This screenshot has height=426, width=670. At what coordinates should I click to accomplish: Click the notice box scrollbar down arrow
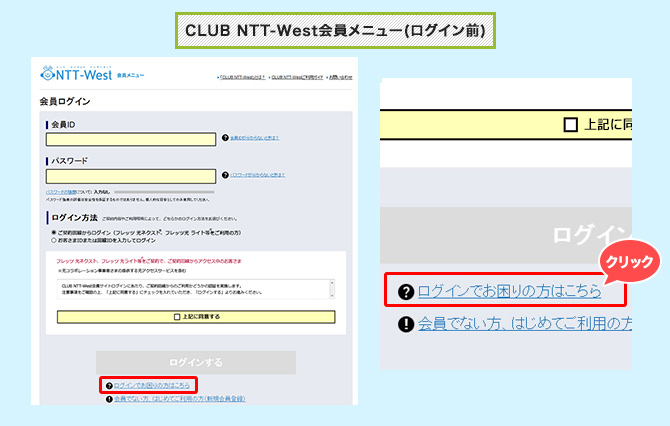pos(332,296)
